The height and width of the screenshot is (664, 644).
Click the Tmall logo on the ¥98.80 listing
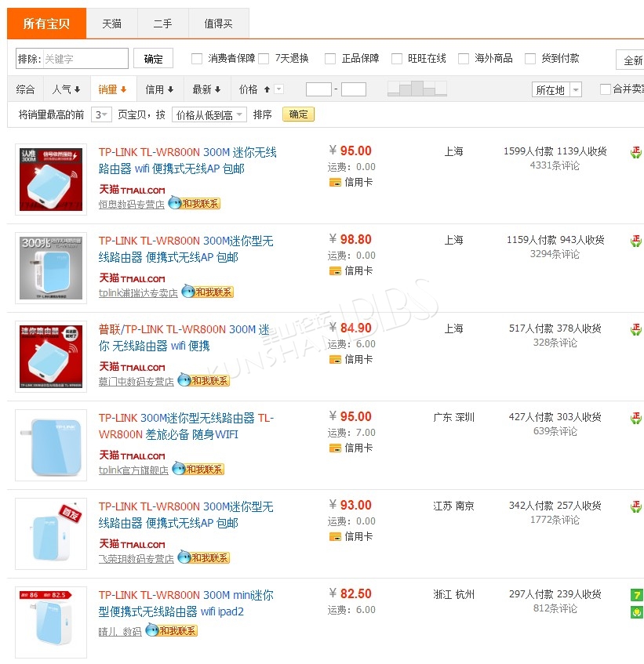click(132, 278)
